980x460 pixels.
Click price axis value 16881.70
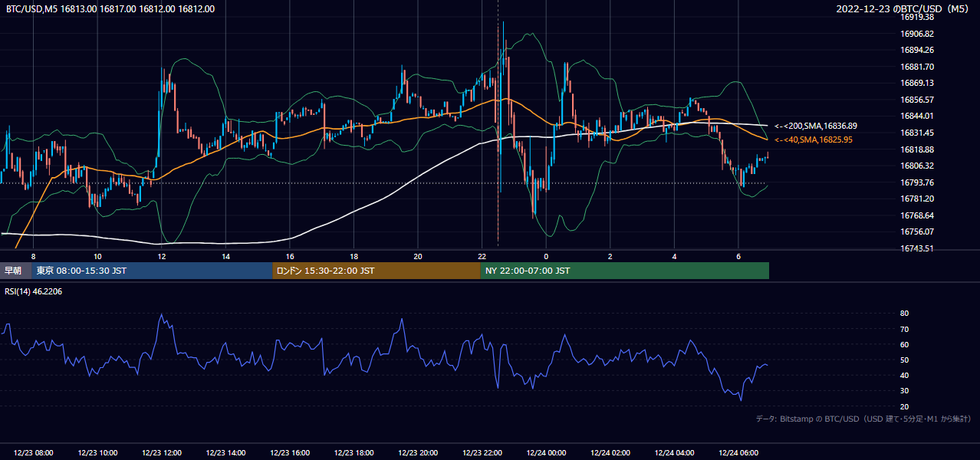pos(916,67)
